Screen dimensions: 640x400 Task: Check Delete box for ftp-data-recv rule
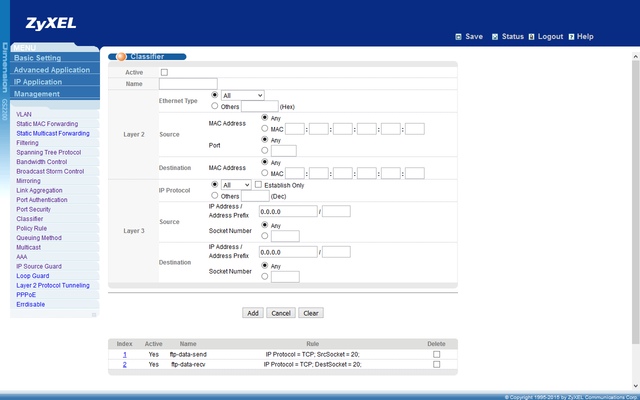(x=436, y=364)
